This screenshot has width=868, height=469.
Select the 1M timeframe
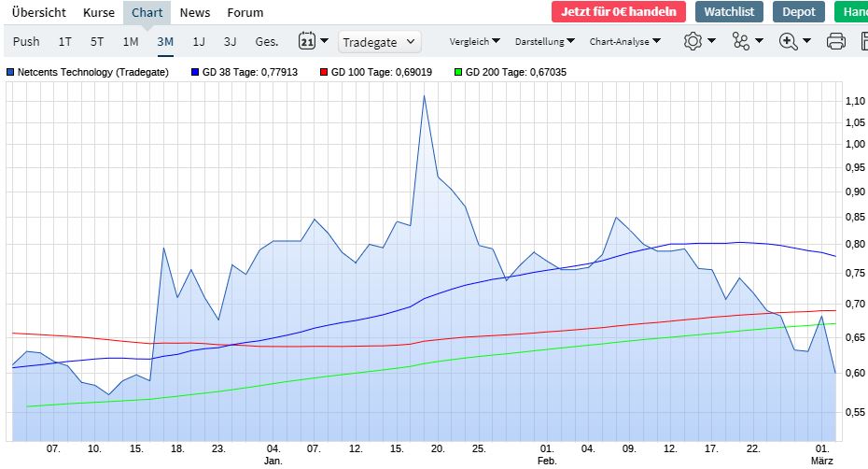point(131,42)
